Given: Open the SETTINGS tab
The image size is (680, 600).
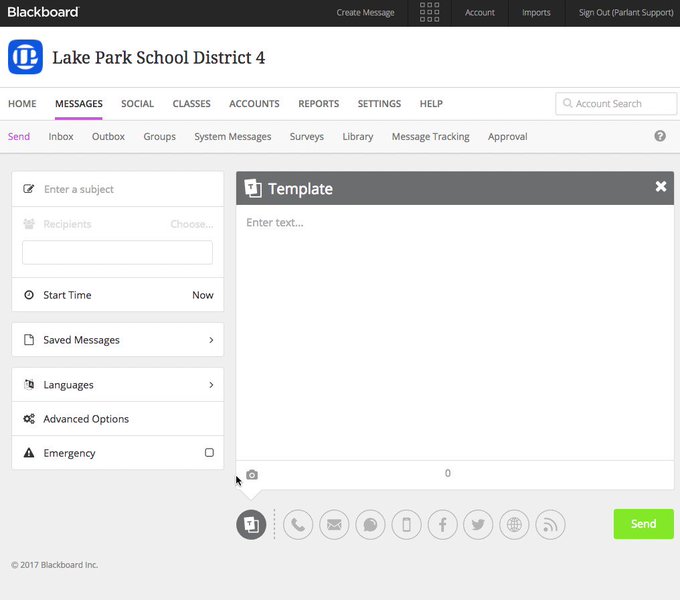Looking at the screenshot, I should coord(379,104).
